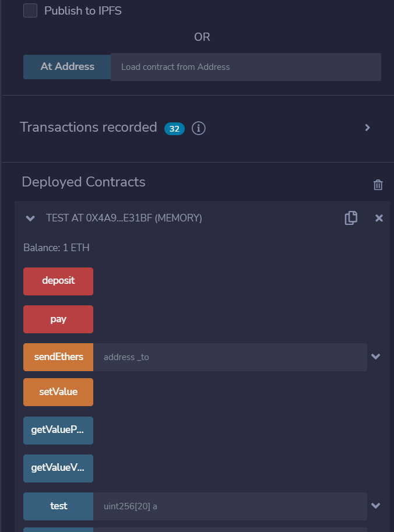
Task: Click the uint256[20] a input field
Action: (230, 506)
